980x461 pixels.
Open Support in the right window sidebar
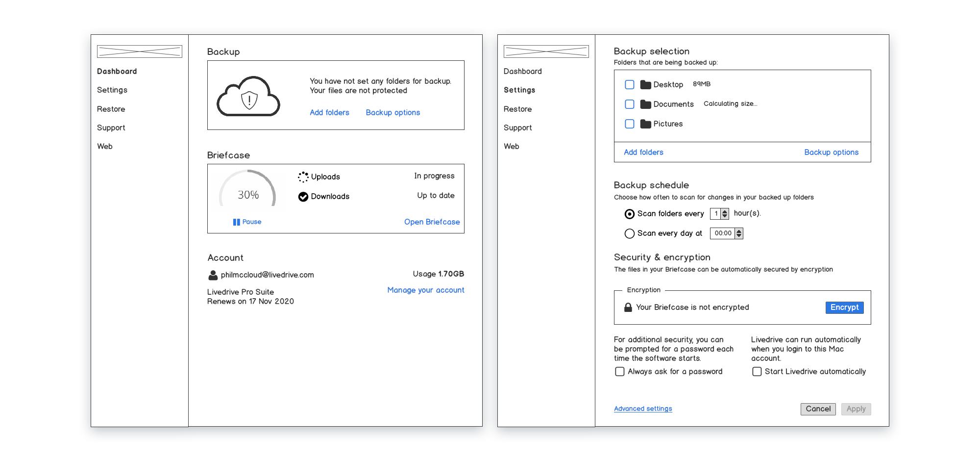[518, 128]
